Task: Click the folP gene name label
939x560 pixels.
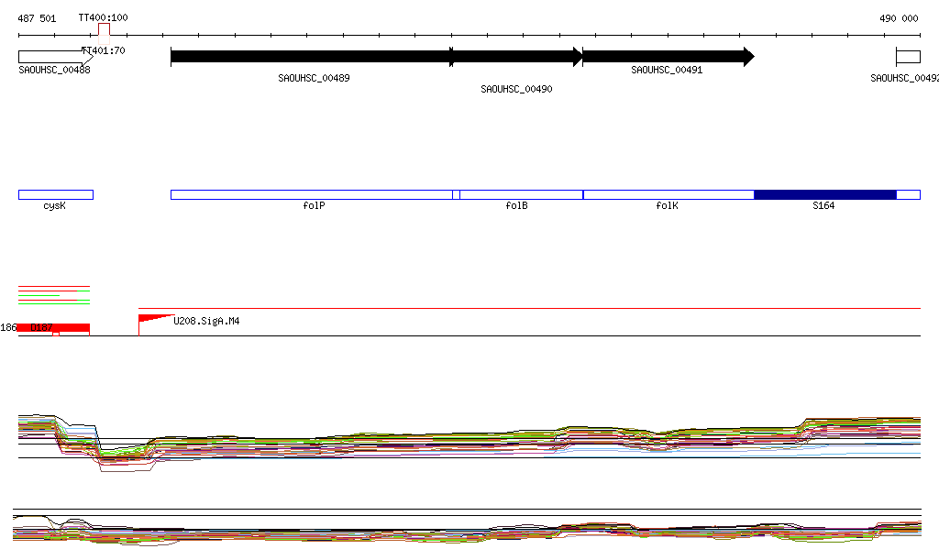Action: (314, 206)
